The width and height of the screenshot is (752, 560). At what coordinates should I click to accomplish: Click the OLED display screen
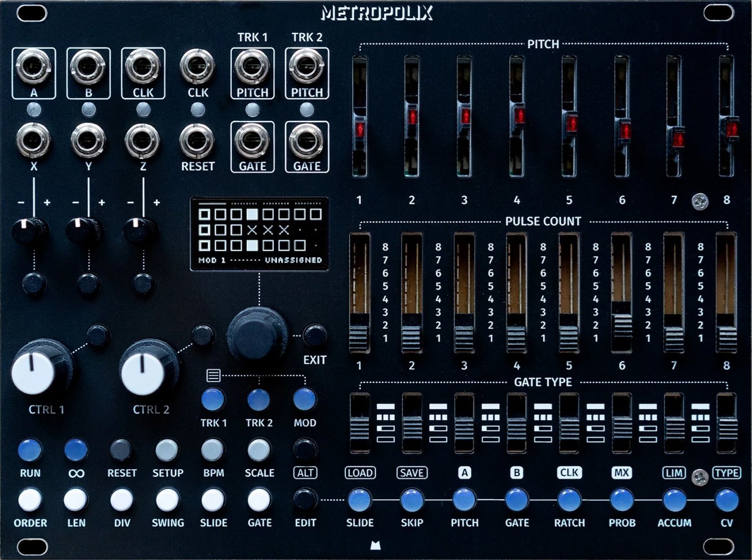coord(259,234)
